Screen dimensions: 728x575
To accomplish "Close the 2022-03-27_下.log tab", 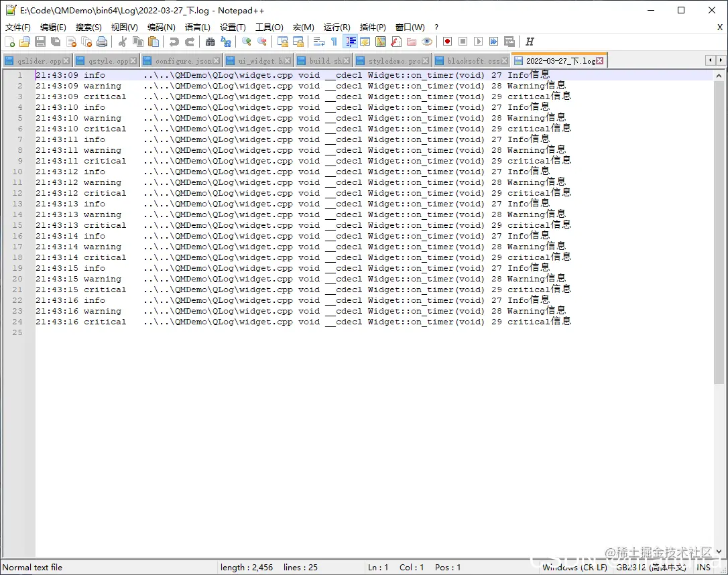I will coord(600,61).
